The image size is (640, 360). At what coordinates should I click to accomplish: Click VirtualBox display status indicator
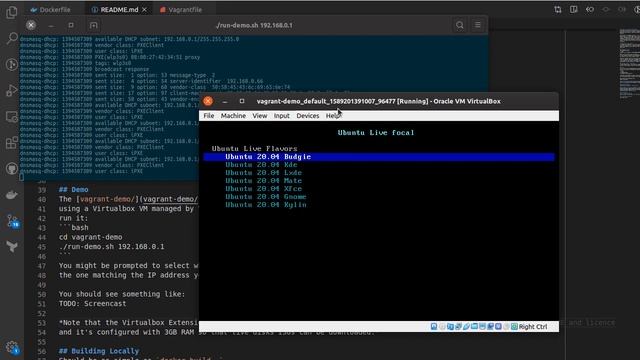482,327
